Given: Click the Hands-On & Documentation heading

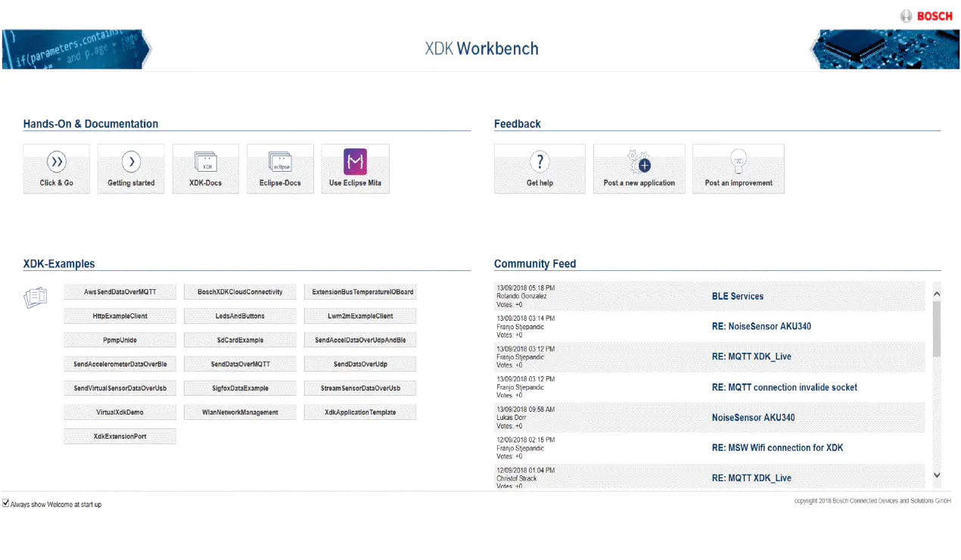Looking at the screenshot, I should coord(91,124).
